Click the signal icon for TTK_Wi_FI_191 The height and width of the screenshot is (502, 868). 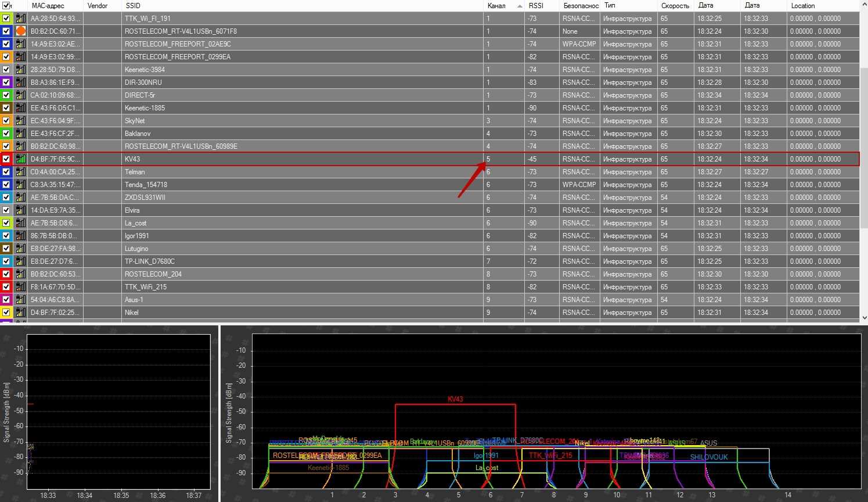20,19
